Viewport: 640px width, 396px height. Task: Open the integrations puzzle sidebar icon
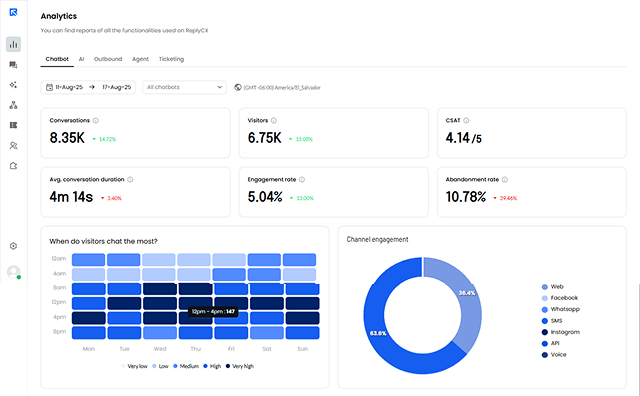[13, 166]
